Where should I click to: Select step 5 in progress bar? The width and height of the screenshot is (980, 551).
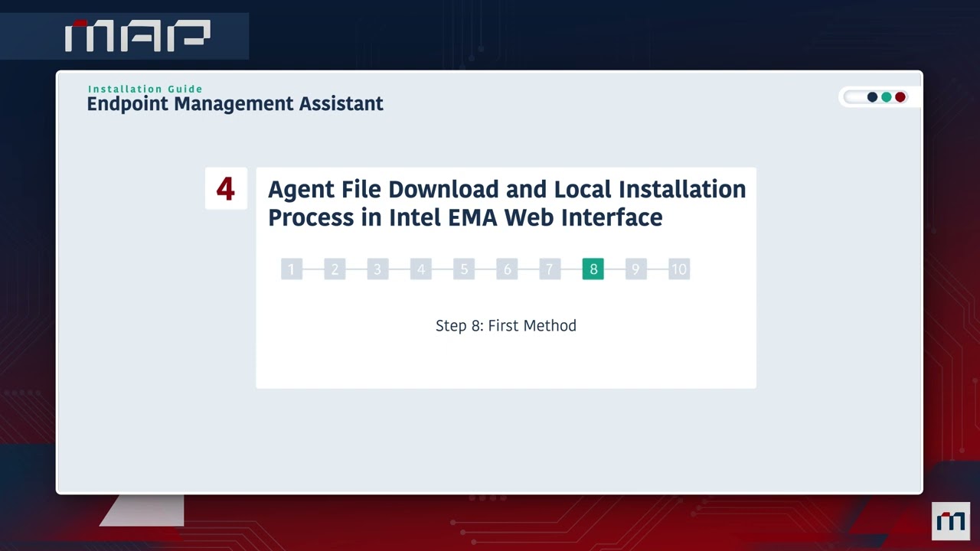point(464,269)
